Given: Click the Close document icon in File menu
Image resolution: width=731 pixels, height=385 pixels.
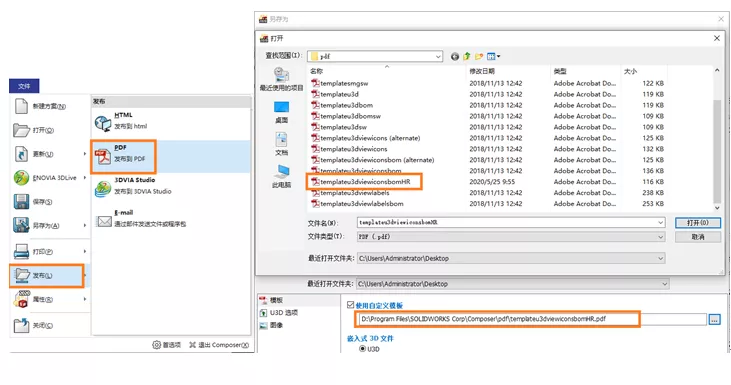Looking at the screenshot, I should (x=21, y=325).
